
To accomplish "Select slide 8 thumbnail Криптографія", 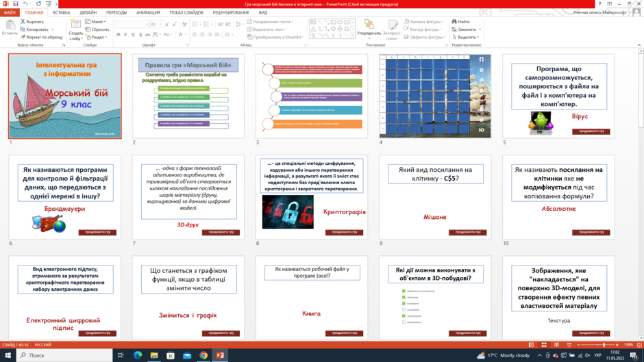I will 312,197.
